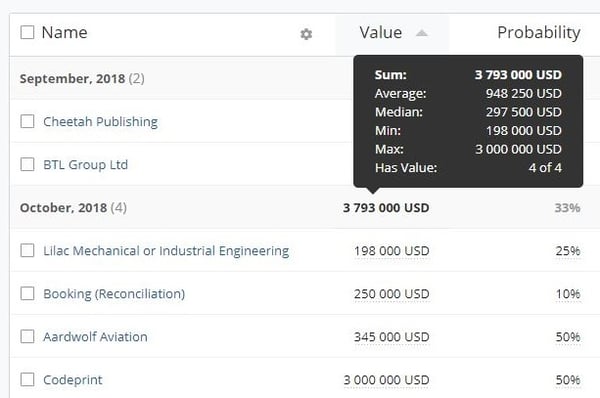Select the Codeprint row checkbox
600x398 pixels.
click(27, 380)
